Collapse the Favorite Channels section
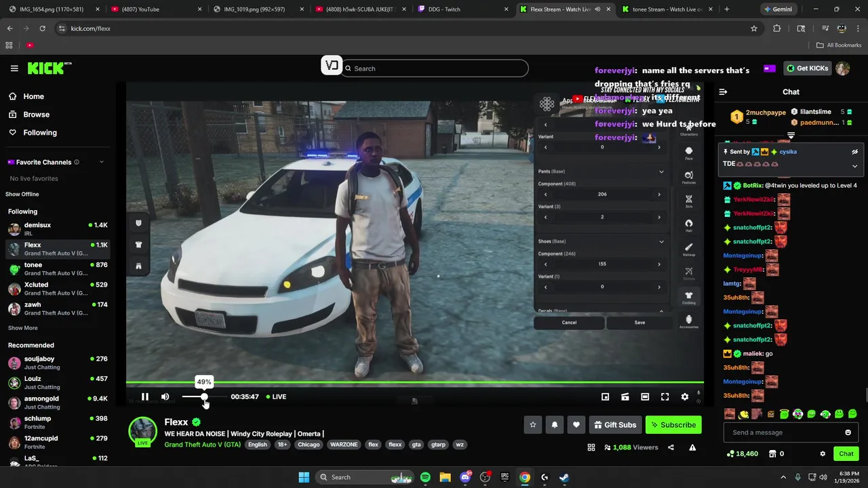Viewport: 868px width, 488px height. (101, 162)
